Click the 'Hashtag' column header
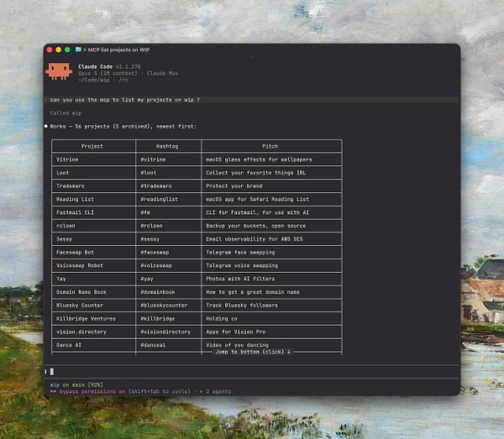 [167, 146]
